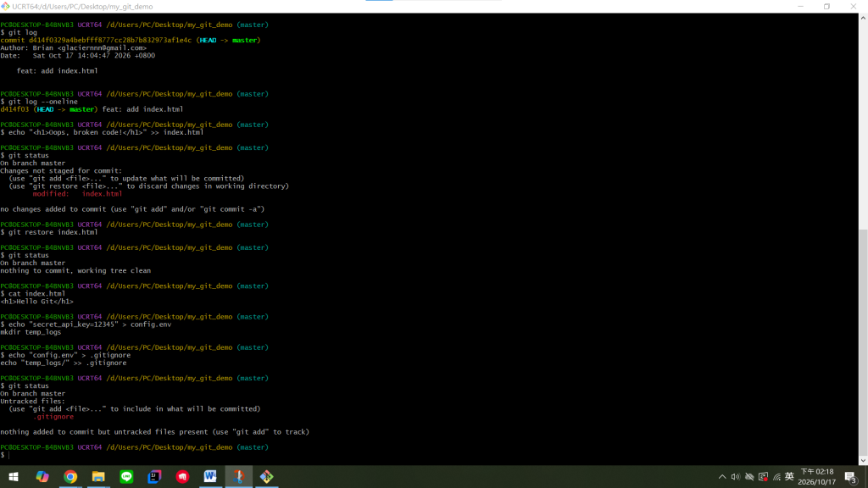Click the "Date: Sat Oct 17 14:04:47 2026" line
868x488 pixels.
(77, 56)
